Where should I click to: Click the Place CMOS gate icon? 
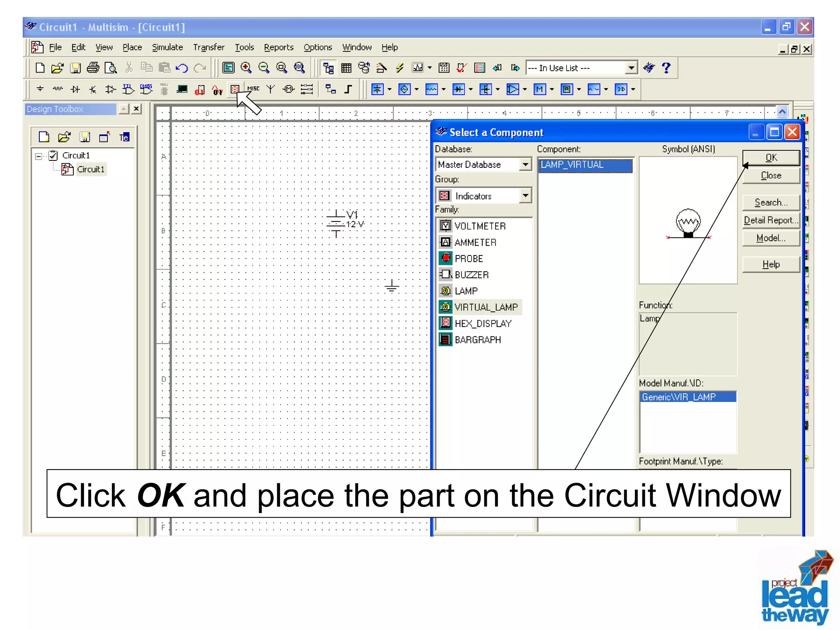coord(146,89)
